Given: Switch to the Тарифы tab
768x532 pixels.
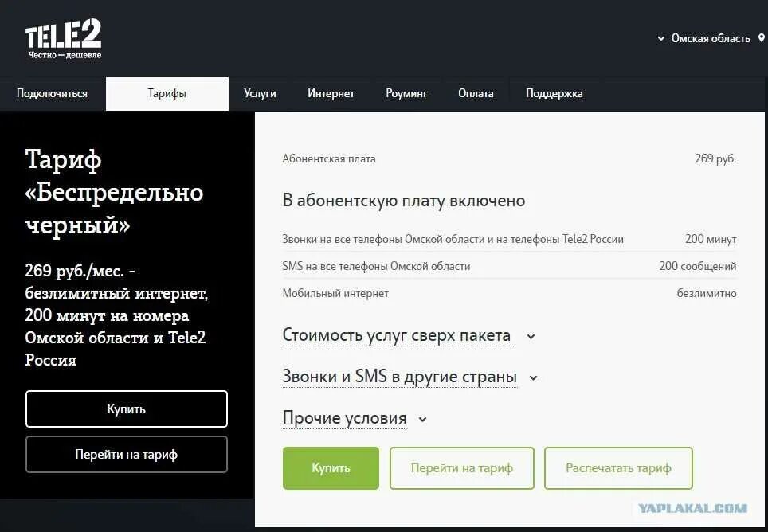Looking at the screenshot, I should coord(167,93).
